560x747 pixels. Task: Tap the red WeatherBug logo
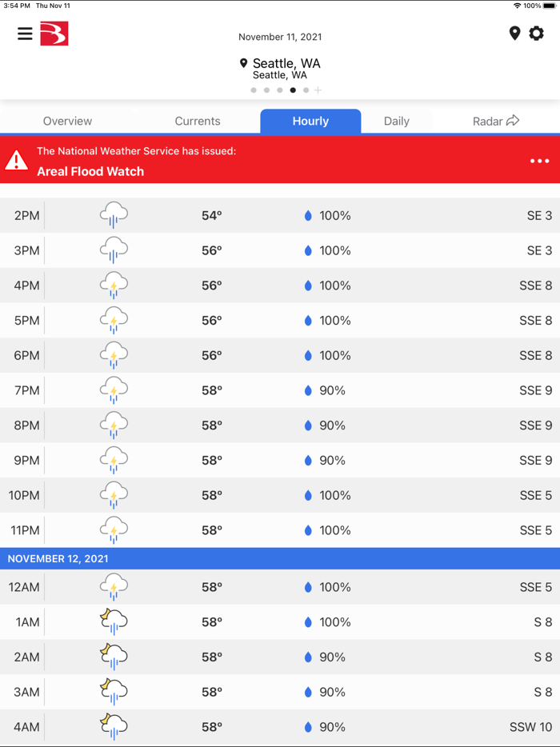click(x=54, y=34)
